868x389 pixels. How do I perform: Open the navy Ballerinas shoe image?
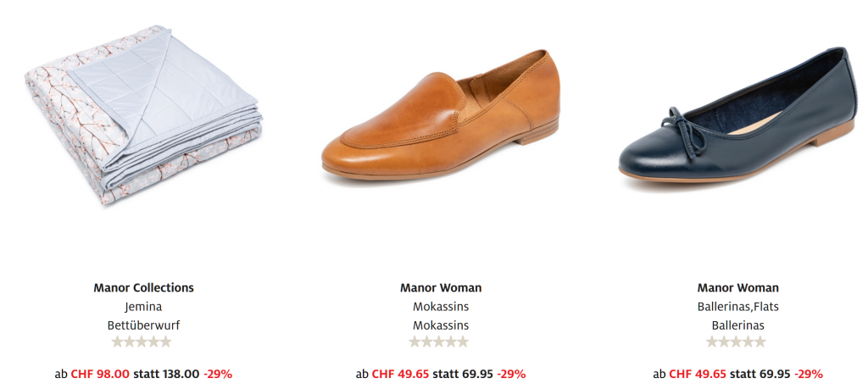tap(737, 114)
